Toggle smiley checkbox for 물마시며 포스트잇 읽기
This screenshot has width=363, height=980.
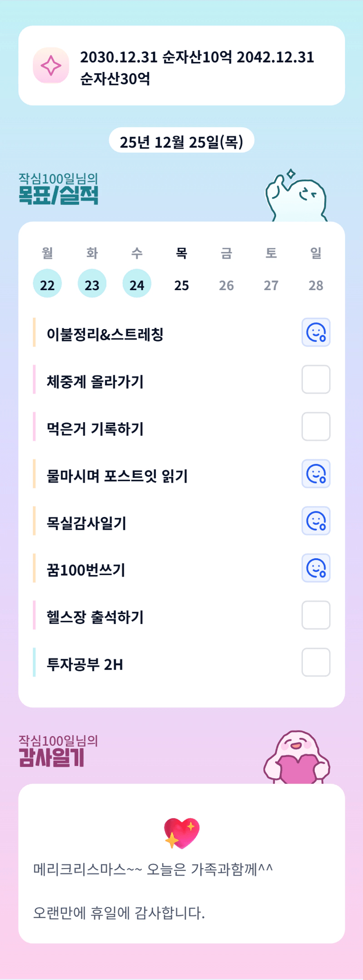pyautogui.click(x=316, y=474)
